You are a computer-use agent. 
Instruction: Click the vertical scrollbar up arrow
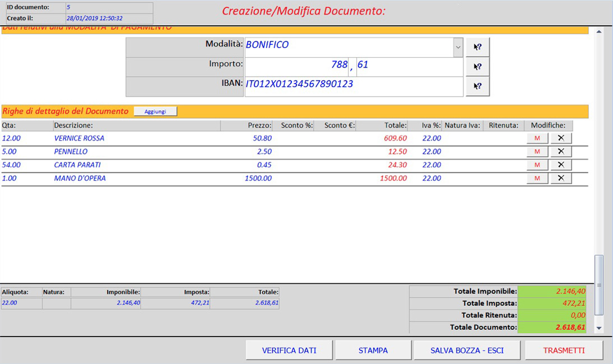click(599, 31)
